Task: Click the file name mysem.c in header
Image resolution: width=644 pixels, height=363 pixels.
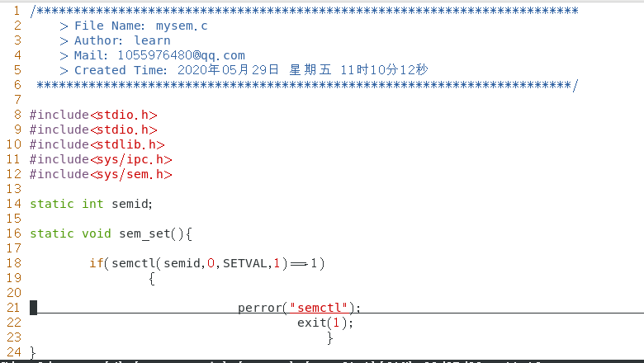Action: 182,26
